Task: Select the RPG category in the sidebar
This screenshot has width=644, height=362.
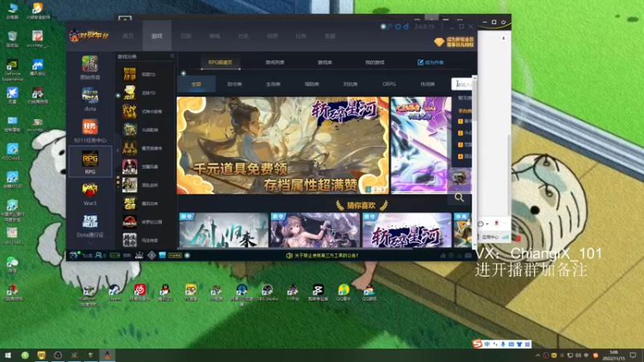Action: (x=90, y=162)
